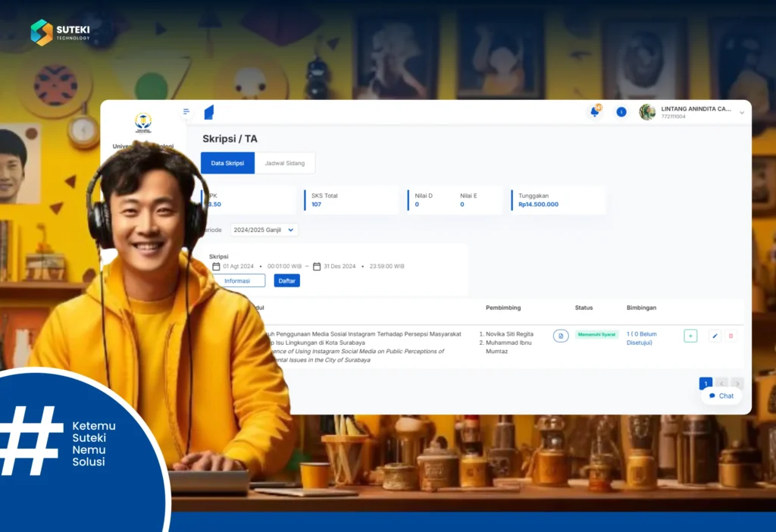Click the app logo icon beside the hamburger menu
The height and width of the screenshot is (532, 776).
(210, 111)
